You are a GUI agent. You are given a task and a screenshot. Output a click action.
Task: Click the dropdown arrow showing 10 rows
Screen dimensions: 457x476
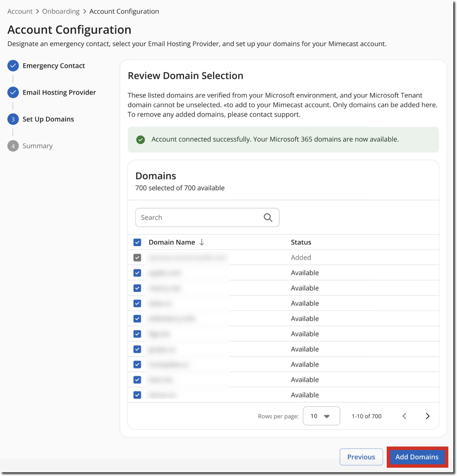pyautogui.click(x=327, y=416)
